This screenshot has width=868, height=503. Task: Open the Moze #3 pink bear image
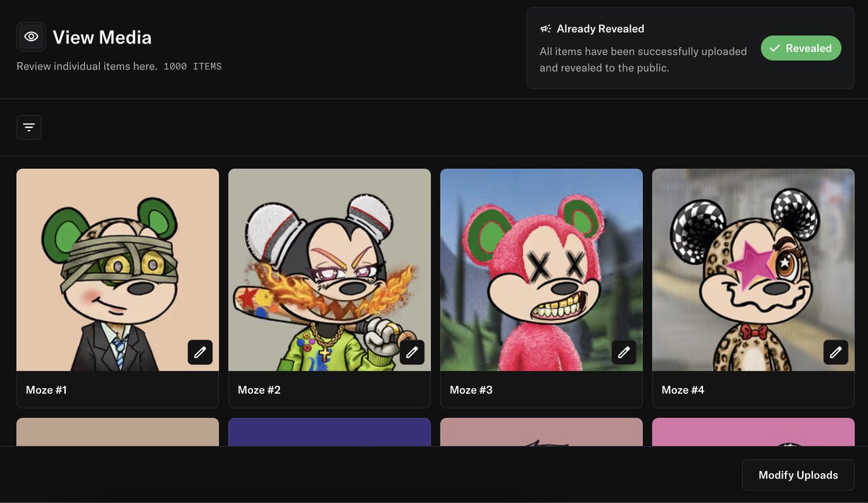(x=542, y=270)
